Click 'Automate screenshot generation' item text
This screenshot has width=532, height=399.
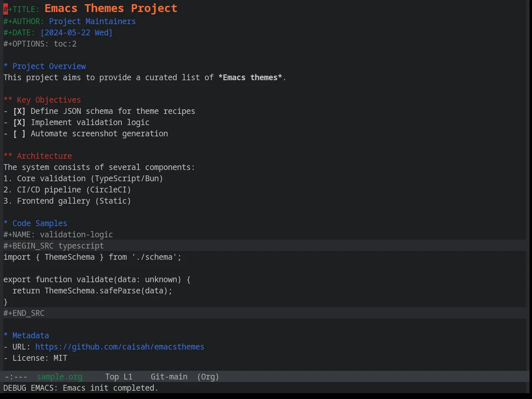(x=99, y=134)
